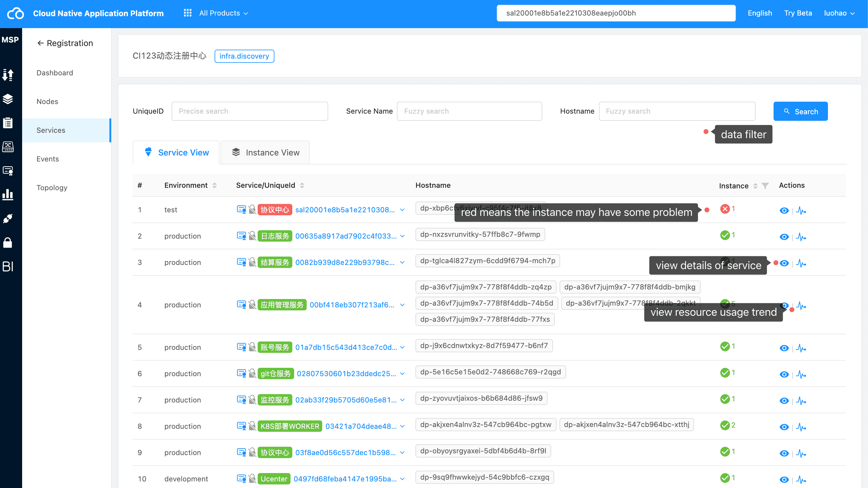The width and height of the screenshot is (868, 488).
Task: Expand chevron next to 01a7db15c543d413ce7c0d
Action: click(402, 347)
